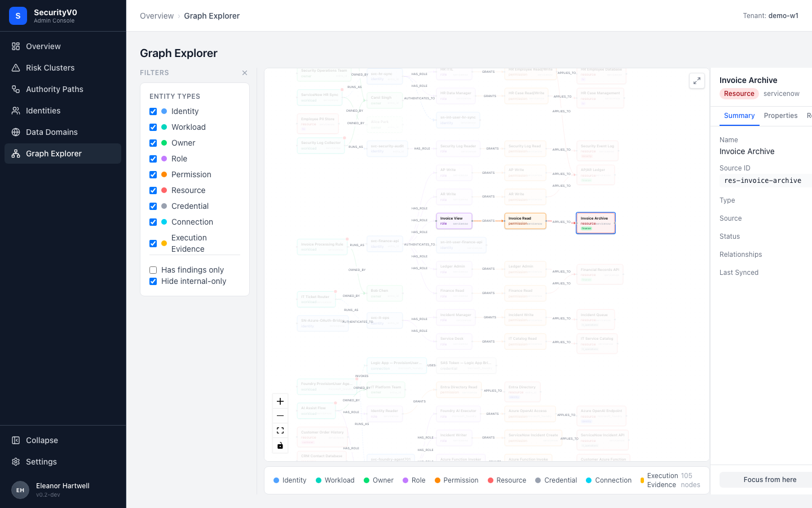Image resolution: width=812 pixels, height=508 pixels.
Task: Click the EH user avatar
Action: (20, 490)
